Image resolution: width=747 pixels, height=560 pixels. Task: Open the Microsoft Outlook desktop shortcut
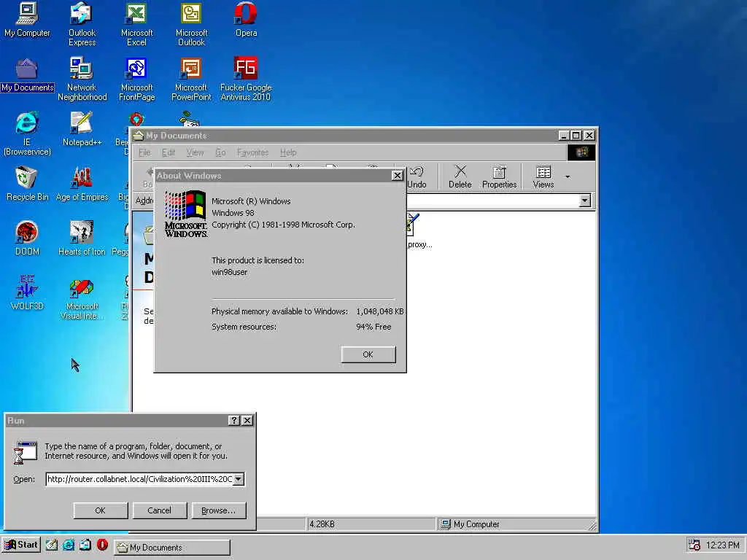pos(192,24)
